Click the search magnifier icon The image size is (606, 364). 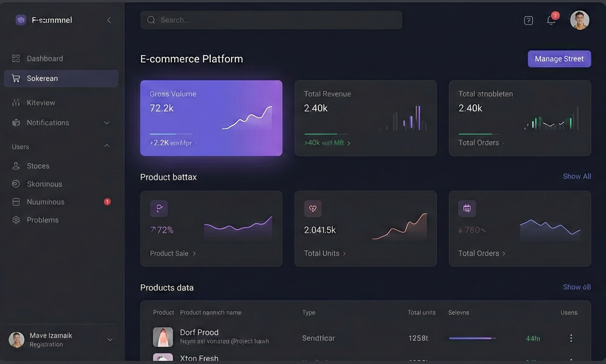coord(151,20)
